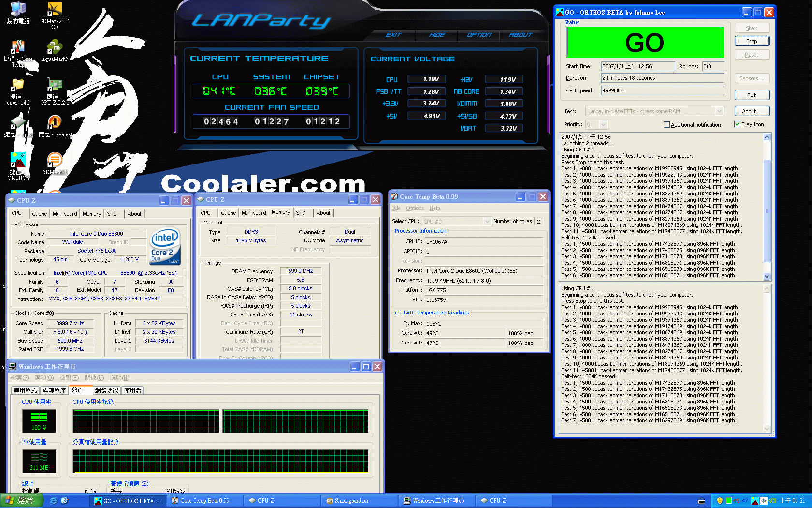The height and width of the screenshot is (508, 812).
Task: Open the AquaMark3 desktop shortcut
Action: coord(55,51)
